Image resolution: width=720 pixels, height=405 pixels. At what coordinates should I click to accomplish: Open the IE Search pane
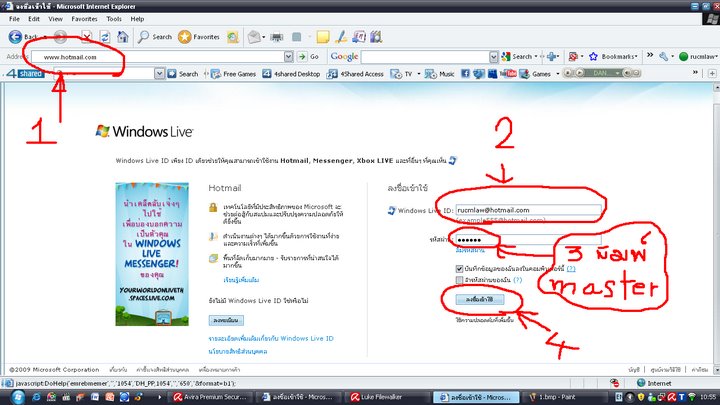155,37
